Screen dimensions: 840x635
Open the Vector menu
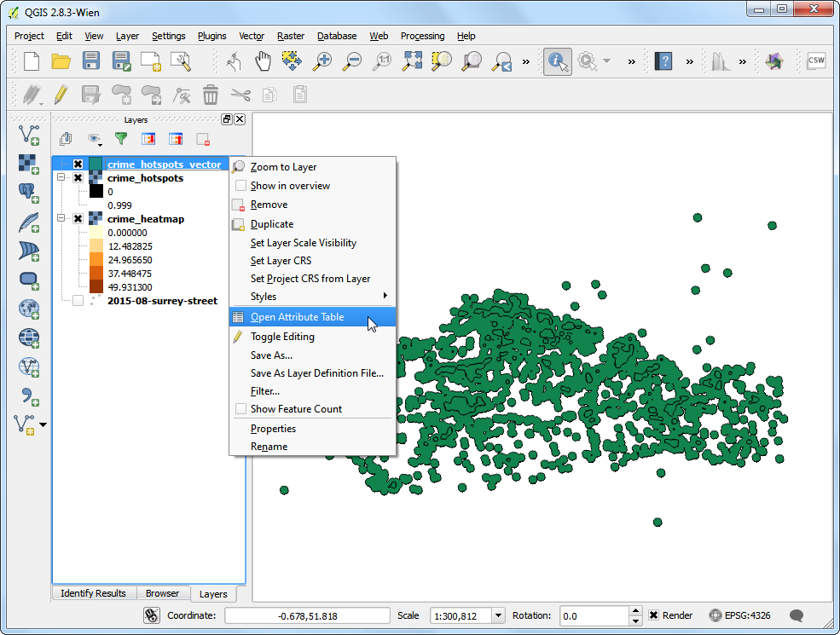coord(252,36)
